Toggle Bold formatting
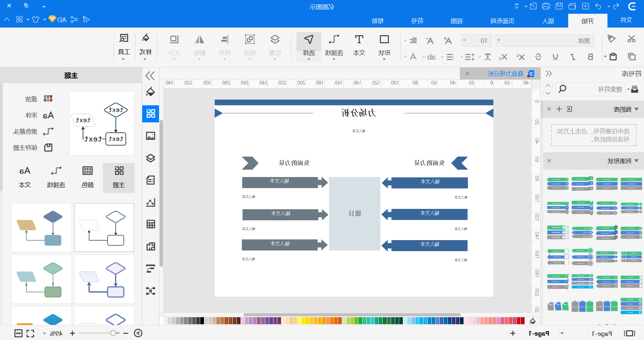 click(590, 57)
